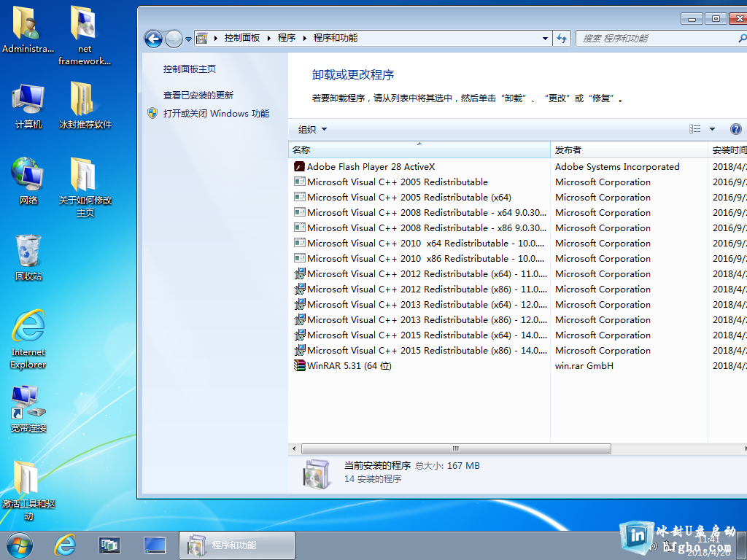Select Microsoft Visual C++ 2005 Redistributable (non-x64)
The width and height of the screenshot is (747, 560).
[398, 182]
